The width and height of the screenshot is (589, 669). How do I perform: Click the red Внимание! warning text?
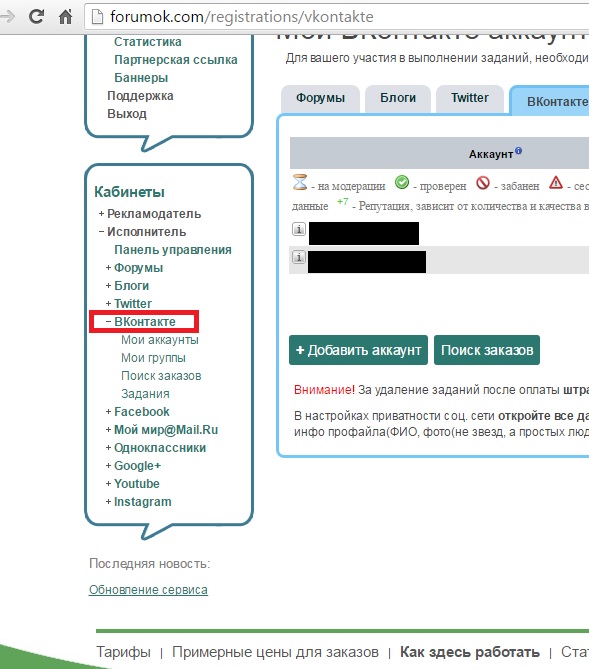(324, 390)
